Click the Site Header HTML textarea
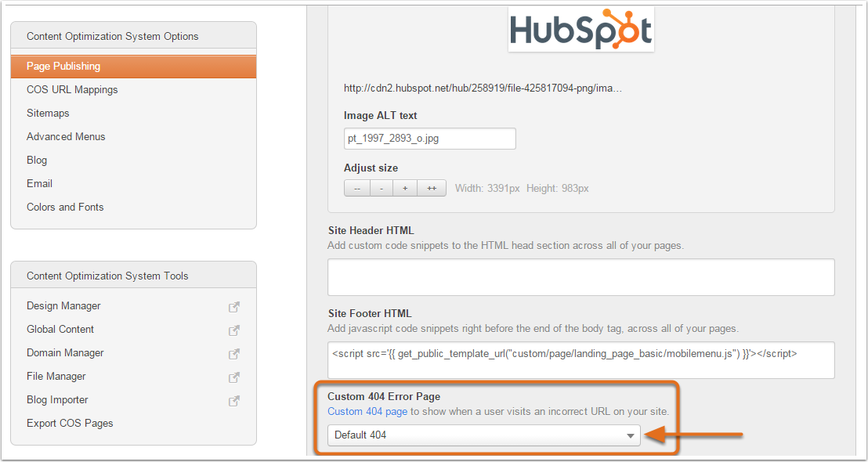This screenshot has width=868, height=462. 580,277
